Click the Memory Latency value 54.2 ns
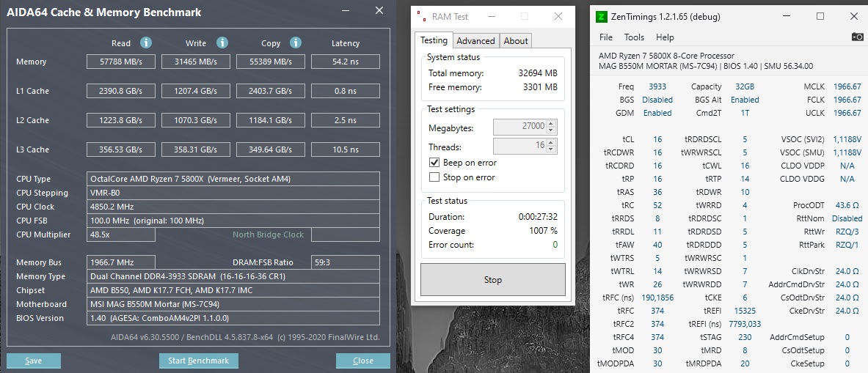 click(346, 62)
